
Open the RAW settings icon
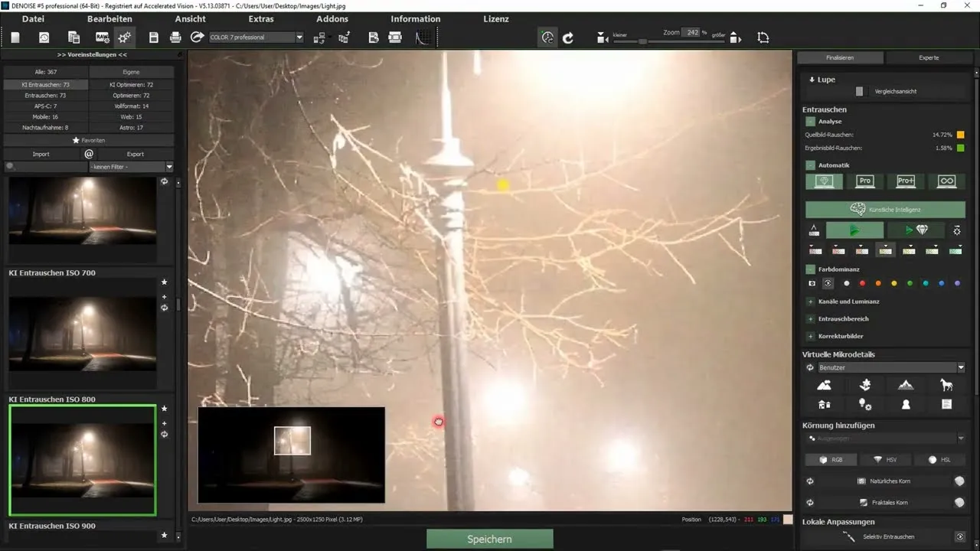click(x=102, y=37)
